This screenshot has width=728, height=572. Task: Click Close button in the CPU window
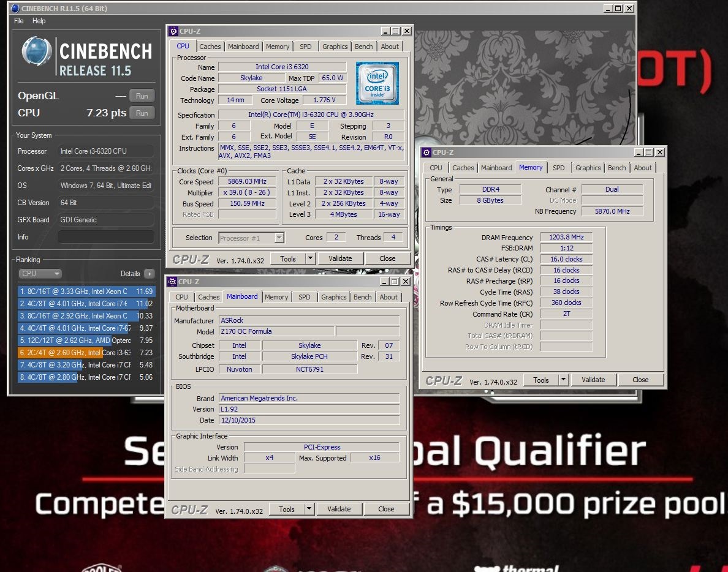coord(387,258)
